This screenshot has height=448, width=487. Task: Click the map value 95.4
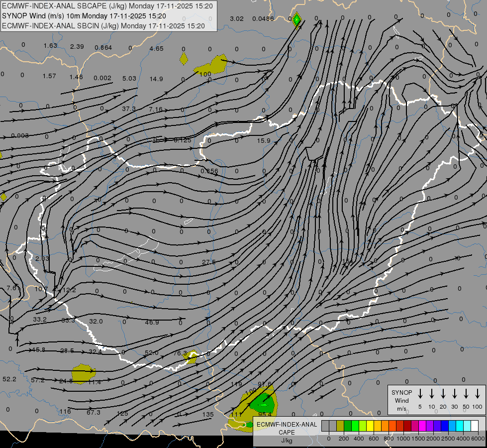tap(265, 415)
